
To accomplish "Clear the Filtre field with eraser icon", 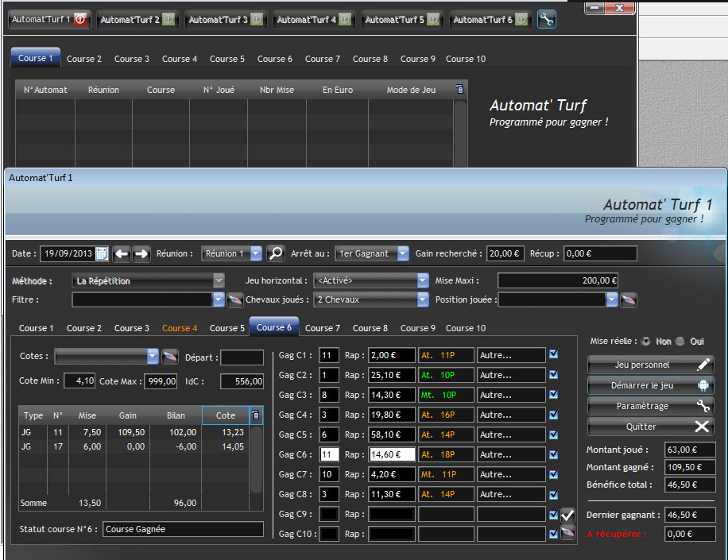I will pyautogui.click(x=234, y=300).
